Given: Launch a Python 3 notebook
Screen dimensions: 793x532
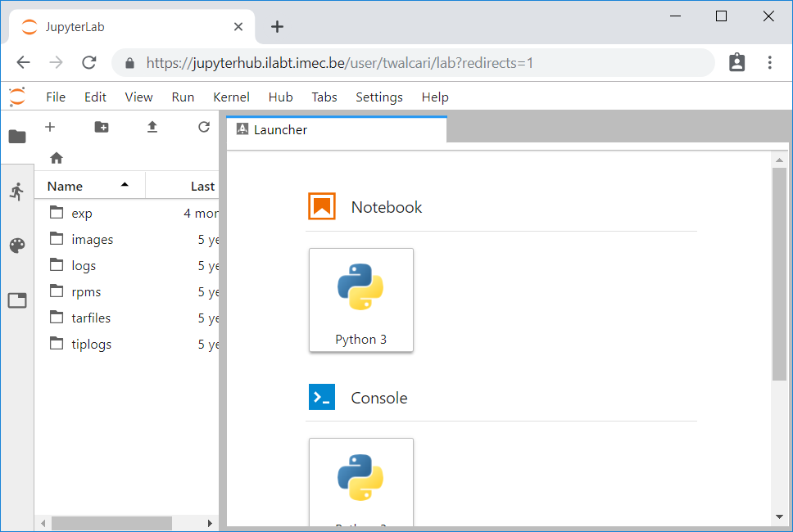Looking at the screenshot, I should click(x=361, y=300).
